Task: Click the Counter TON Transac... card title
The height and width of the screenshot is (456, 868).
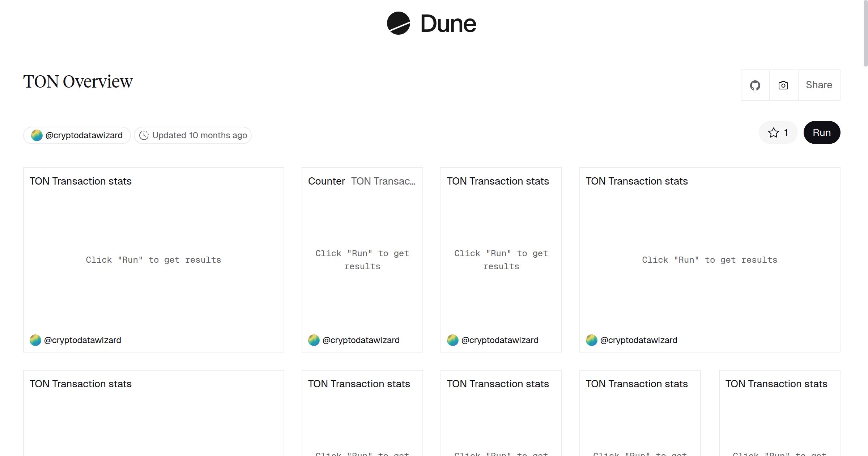Action: pyautogui.click(x=362, y=181)
